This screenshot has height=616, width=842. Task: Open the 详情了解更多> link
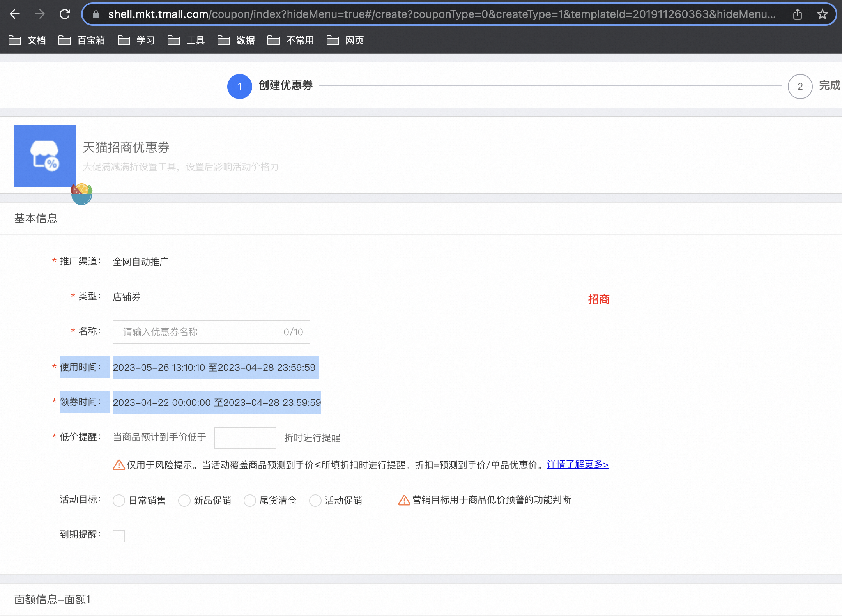coord(578,465)
